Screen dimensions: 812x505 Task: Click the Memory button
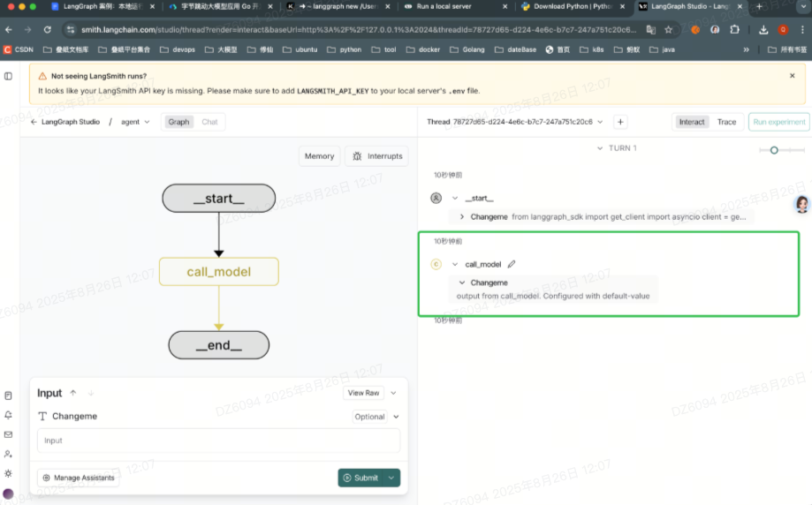[319, 156]
